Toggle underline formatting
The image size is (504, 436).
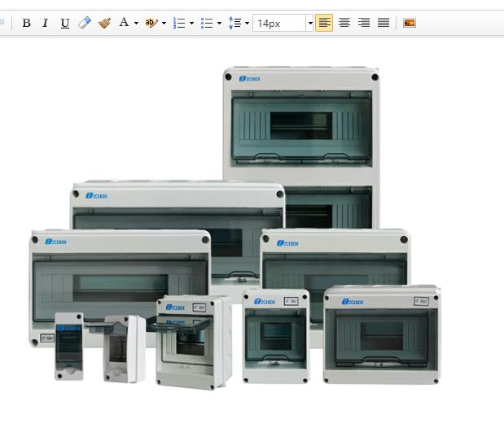[65, 23]
